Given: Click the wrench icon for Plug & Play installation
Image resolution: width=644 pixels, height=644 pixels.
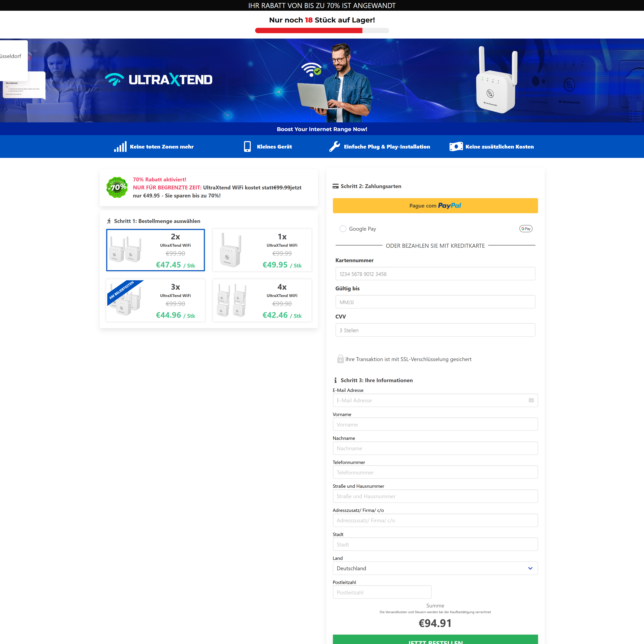Looking at the screenshot, I should pos(334,147).
